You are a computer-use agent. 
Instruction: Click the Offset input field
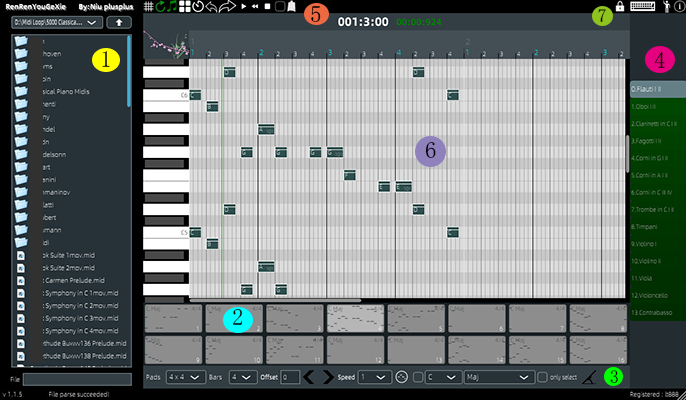pyautogui.click(x=290, y=377)
